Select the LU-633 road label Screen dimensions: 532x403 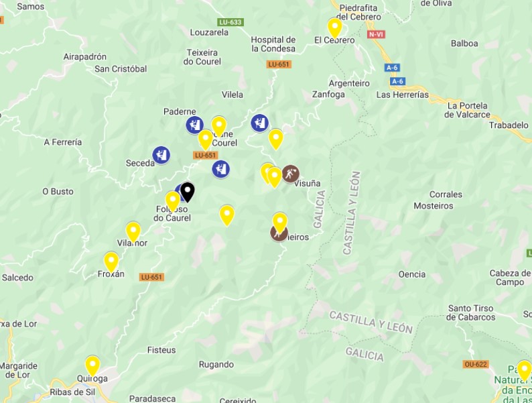click(x=230, y=22)
